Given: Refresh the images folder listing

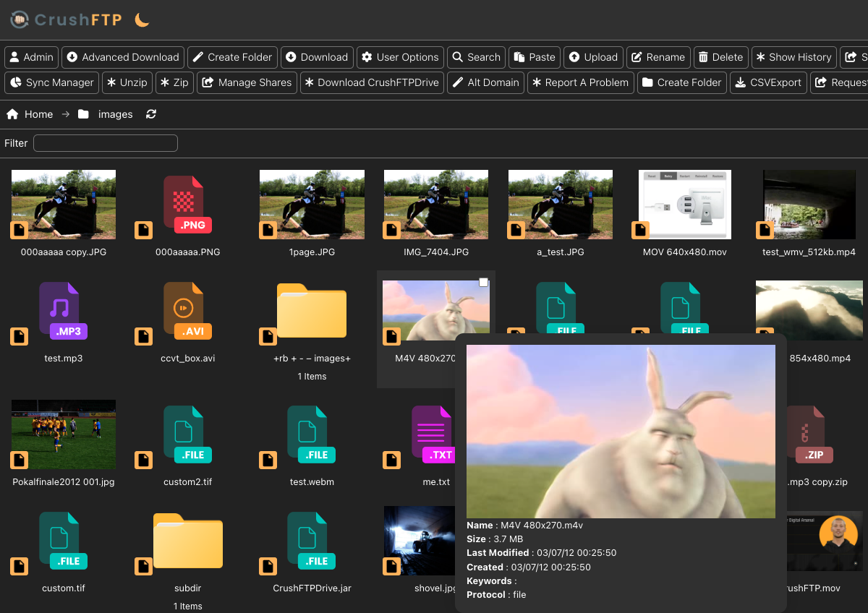Looking at the screenshot, I should click(151, 114).
